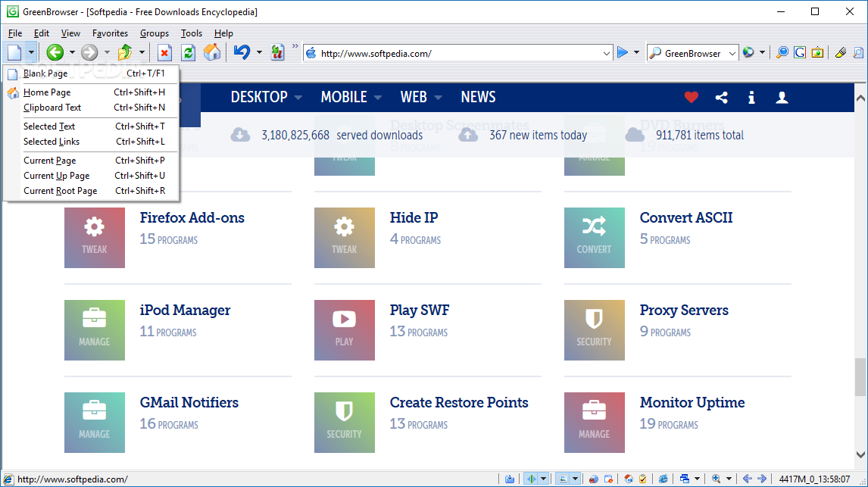Image resolution: width=868 pixels, height=487 pixels.
Task: Click the image search picture icon
Action: (x=817, y=53)
